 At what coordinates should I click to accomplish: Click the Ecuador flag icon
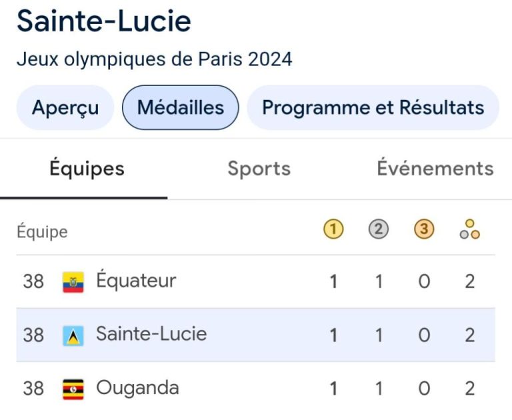(73, 282)
